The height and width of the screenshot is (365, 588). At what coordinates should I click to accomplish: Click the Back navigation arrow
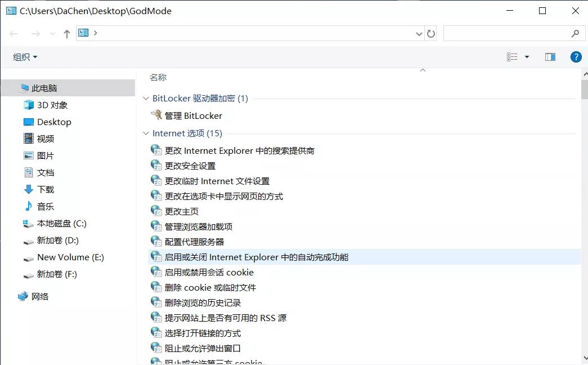(x=14, y=34)
